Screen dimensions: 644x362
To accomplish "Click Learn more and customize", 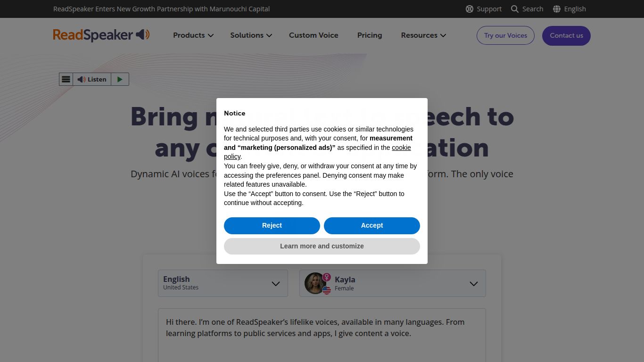I will pos(322,246).
